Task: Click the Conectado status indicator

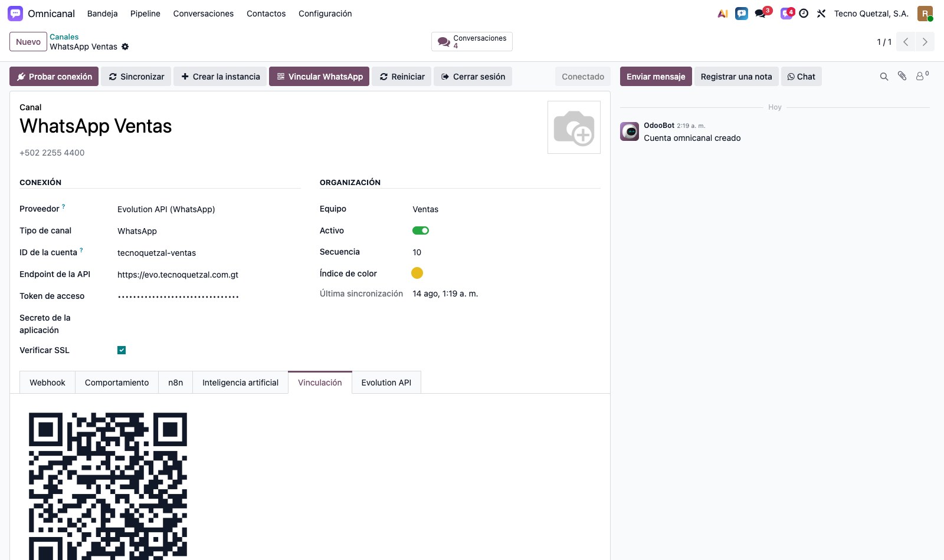Action: point(583,77)
